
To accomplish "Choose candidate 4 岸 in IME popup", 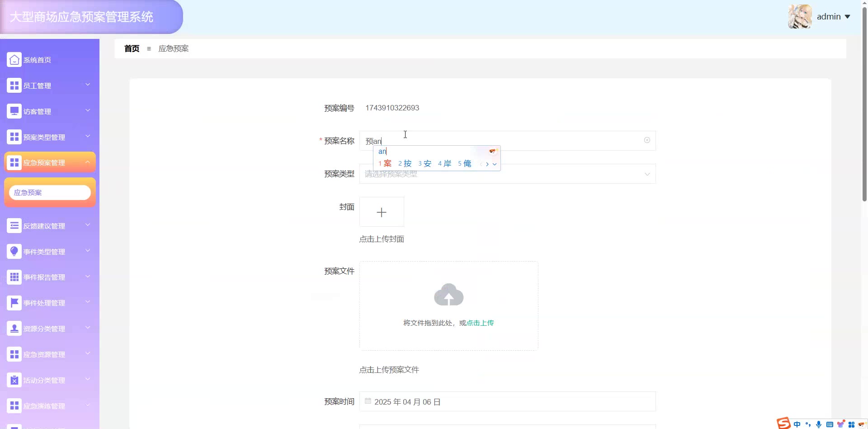I will [x=445, y=163].
